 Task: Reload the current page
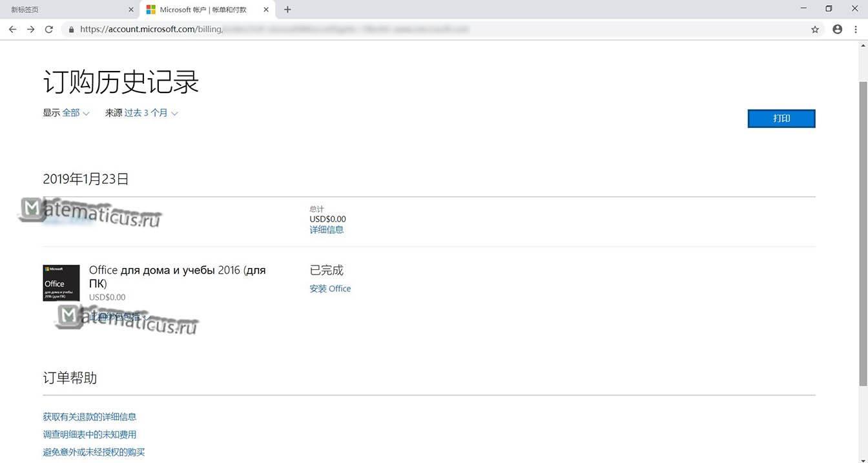point(48,29)
